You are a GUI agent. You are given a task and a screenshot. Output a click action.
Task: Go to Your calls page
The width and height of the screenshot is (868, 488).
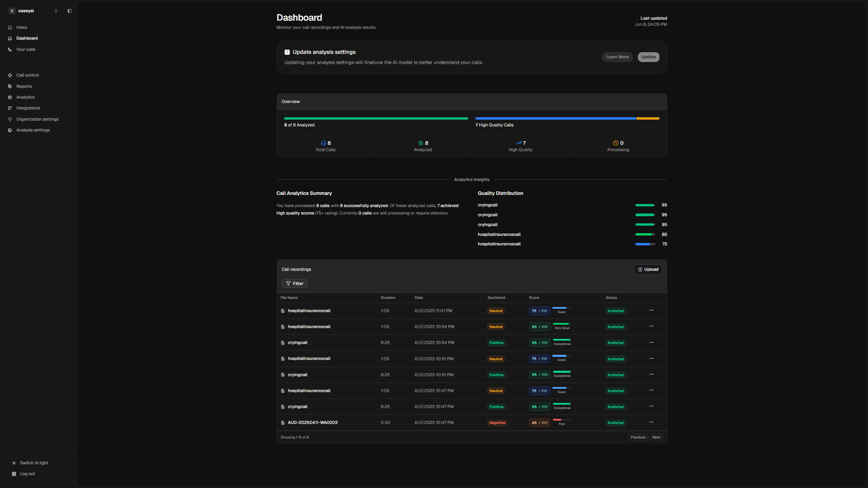[x=26, y=49]
